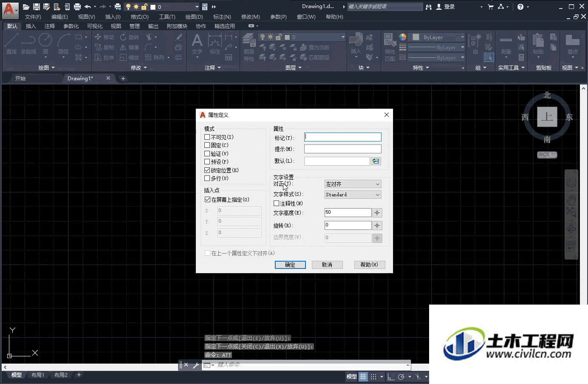Click the print icon in quick access toolbar
The height and width of the screenshot is (384, 588).
click(77, 7)
